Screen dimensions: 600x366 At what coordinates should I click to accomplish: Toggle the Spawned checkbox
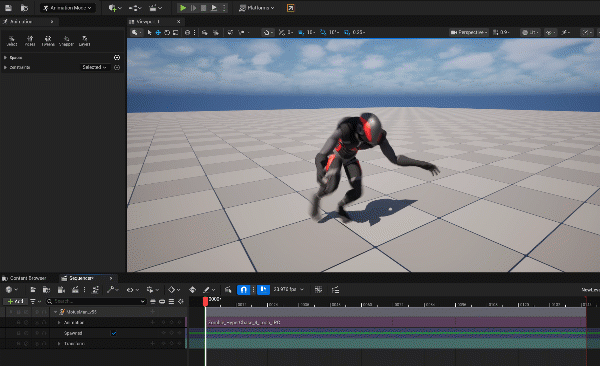click(114, 333)
